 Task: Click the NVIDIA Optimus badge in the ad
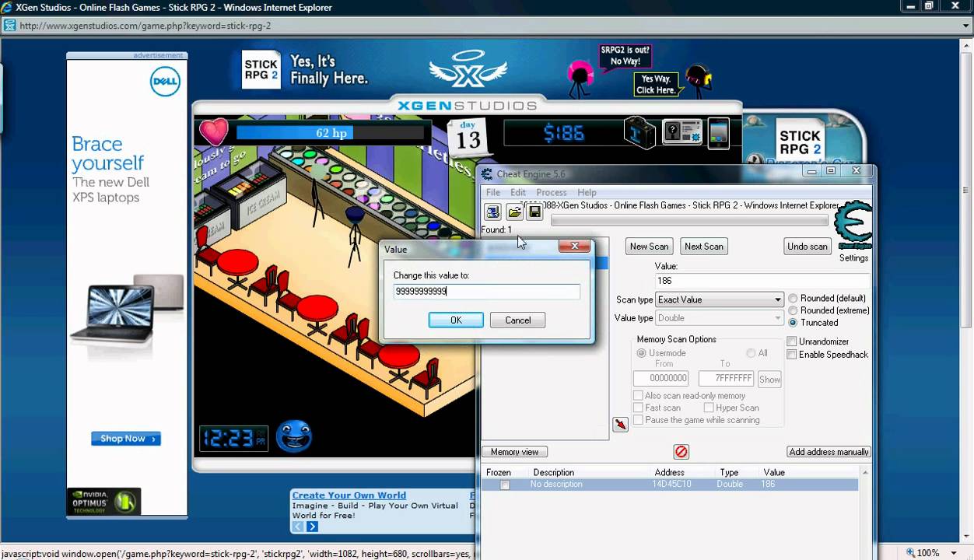[x=103, y=502]
